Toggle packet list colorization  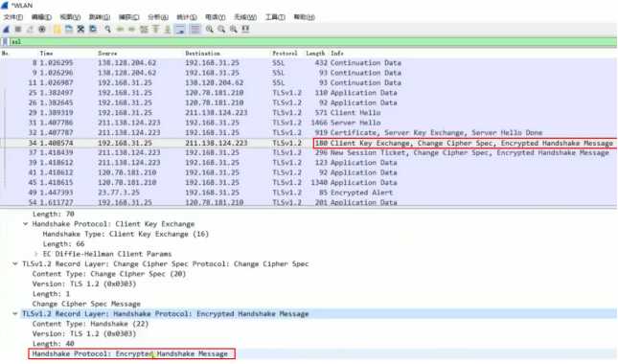point(195,29)
